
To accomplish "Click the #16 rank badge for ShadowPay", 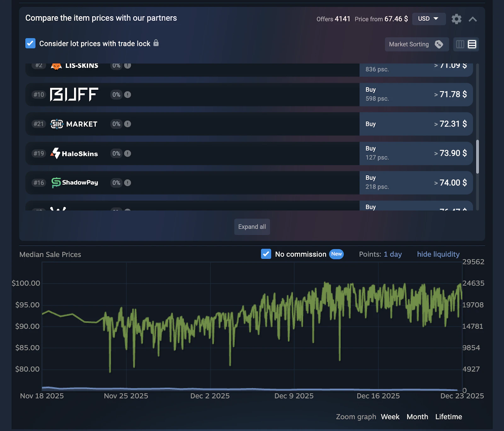I will (39, 183).
